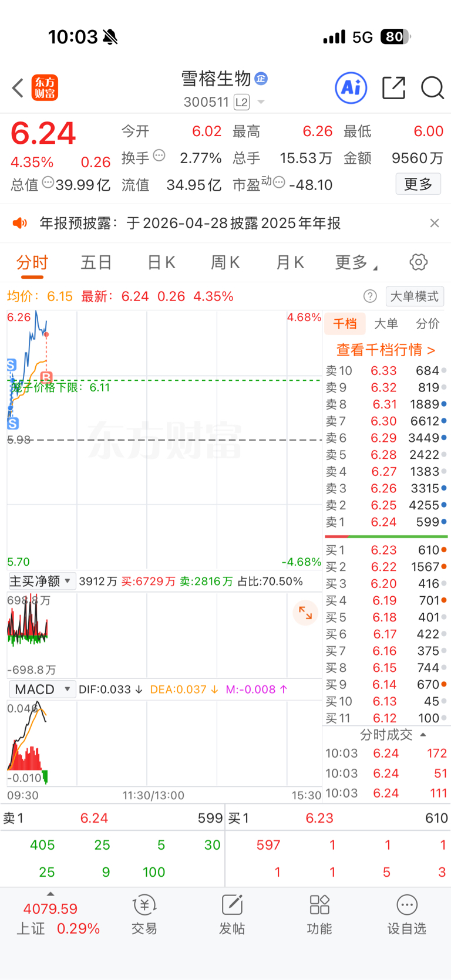The height and width of the screenshot is (980, 451).
Task: Collapse the 分时成交 section arrow
Action: coord(423,735)
